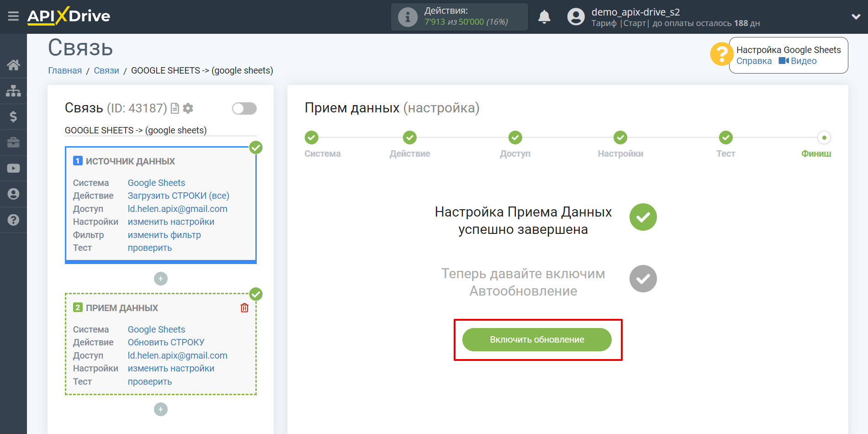Image resolution: width=868 pixels, height=434 pixels.
Task: Open the connection notes document icon
Action: click(x=175, y=108)
